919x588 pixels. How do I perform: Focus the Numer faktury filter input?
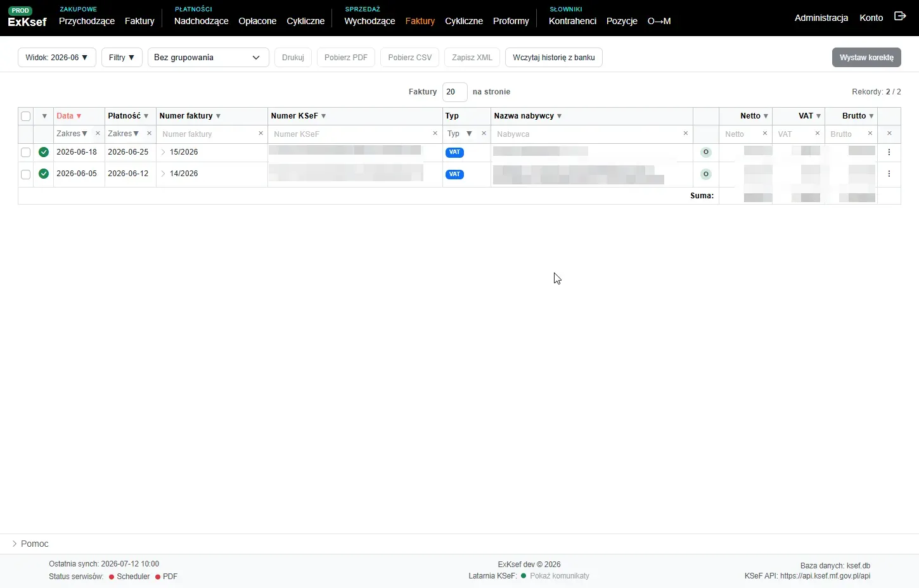point(208,134)
